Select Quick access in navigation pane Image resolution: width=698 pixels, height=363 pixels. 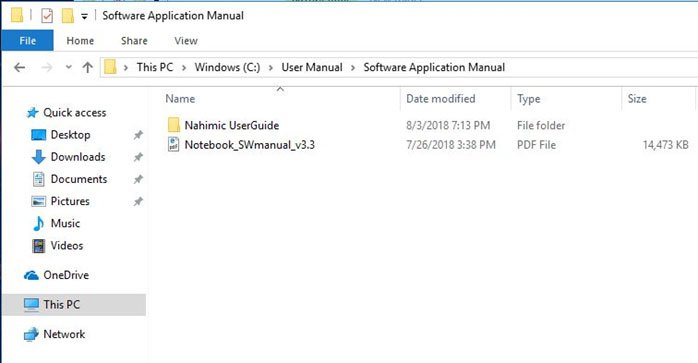point(74,113)
